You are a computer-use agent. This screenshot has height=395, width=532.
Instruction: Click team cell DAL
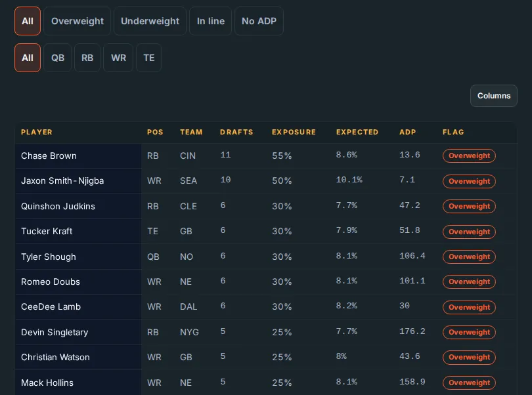pyautogui.click(x=188, y=307)
